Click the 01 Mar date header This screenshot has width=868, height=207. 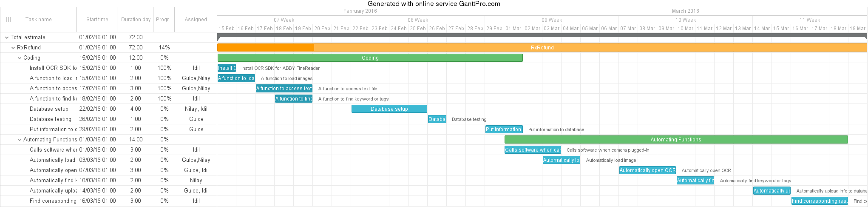pos(513,29)
